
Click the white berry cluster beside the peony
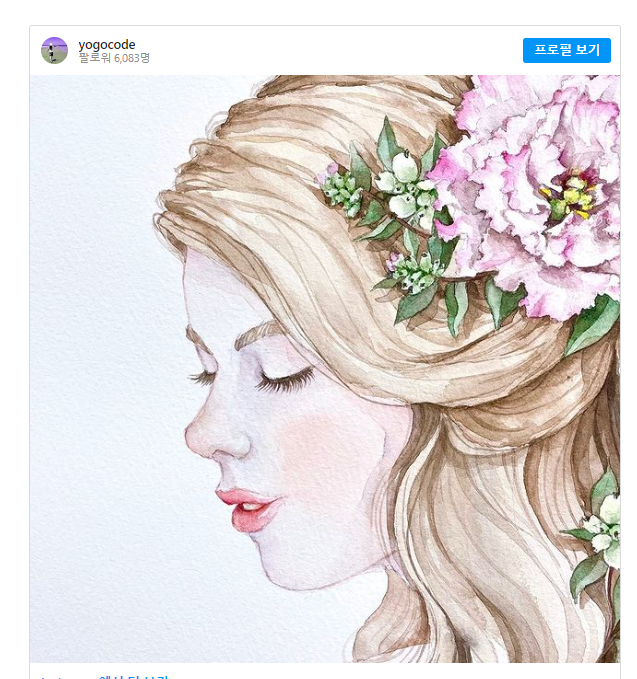(405, 193)
